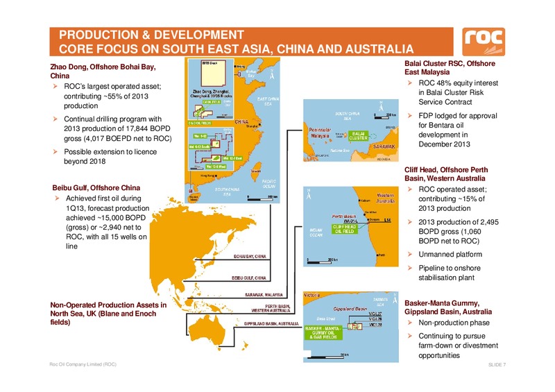Click the 'CHINA' label on China map
Viewport: 555px width, 392px height.
pyautogui.click(x=241, y=121)
